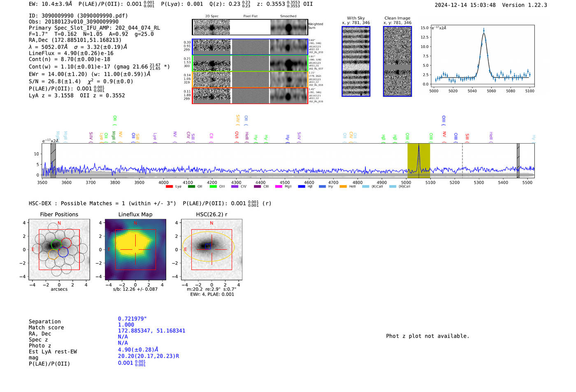This screenshot has width=576, height=392.
Task: Click the yellow highlighted line region near 5050
Action: [418, 160]
